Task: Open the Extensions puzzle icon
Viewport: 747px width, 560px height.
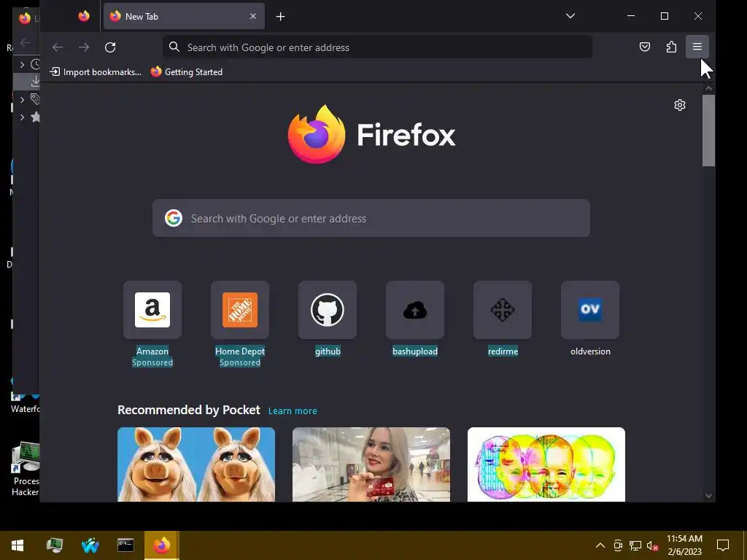Action: point(671,47)
